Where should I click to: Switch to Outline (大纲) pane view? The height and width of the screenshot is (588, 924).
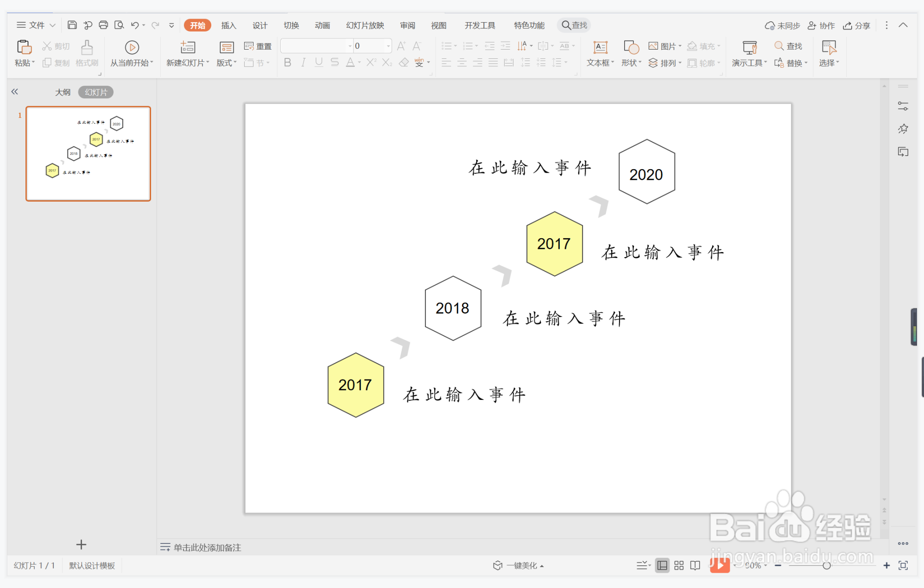click(63, 92)
